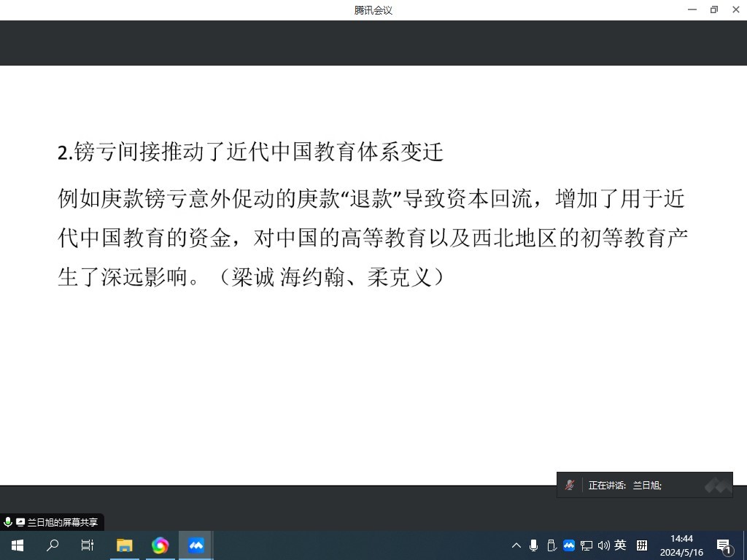
Task: Toggle the 拼 IME mode indicator
Action: point(642,545)
